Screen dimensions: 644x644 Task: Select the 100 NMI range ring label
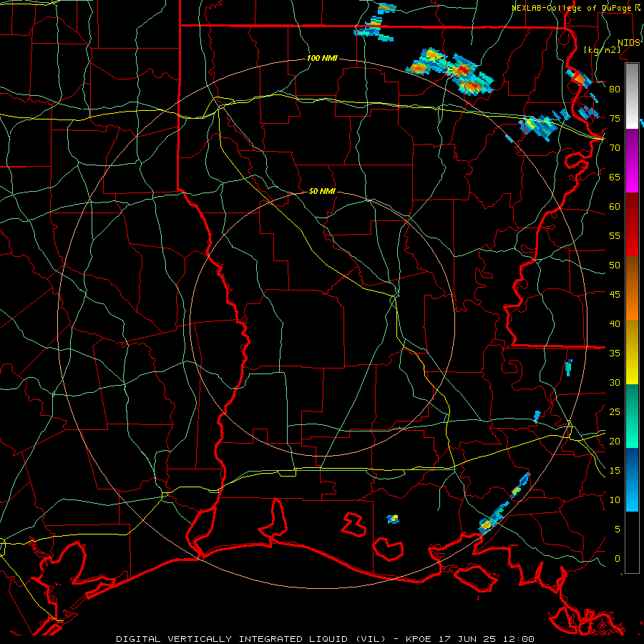pos(322,58)
